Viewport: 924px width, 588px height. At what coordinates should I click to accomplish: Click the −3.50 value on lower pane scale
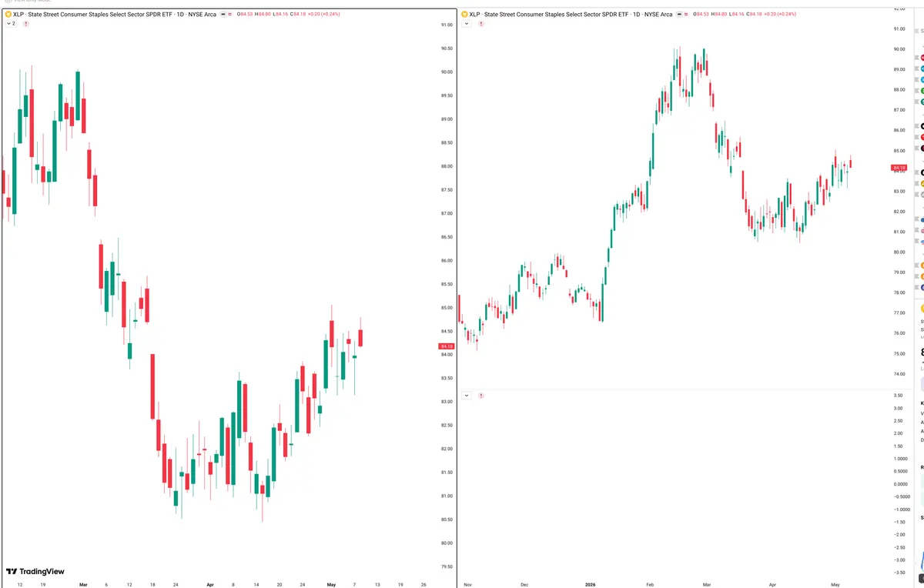pos(898,573)
